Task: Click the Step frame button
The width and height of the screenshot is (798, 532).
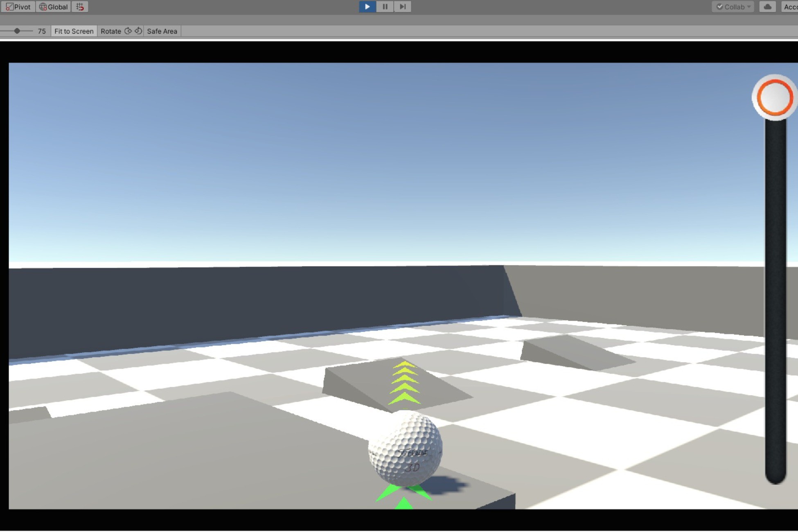Action: point(402,7)
